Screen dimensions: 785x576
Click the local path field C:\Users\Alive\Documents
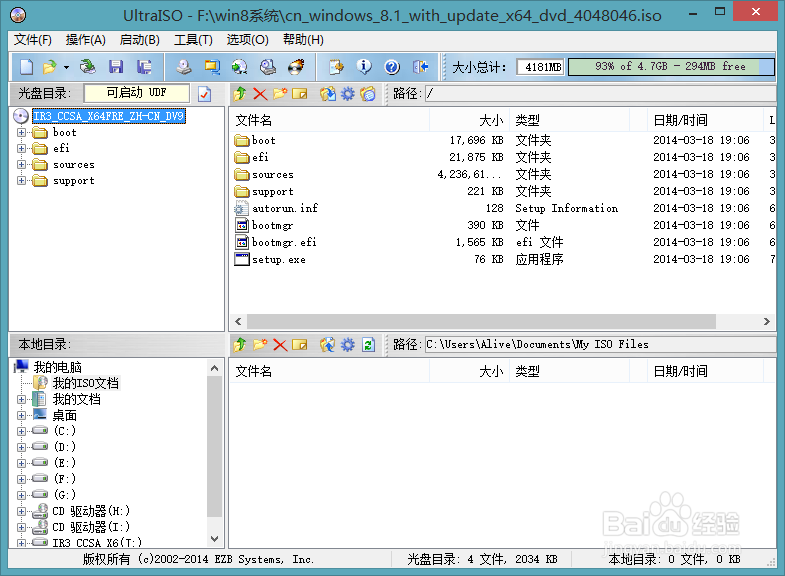600,345
